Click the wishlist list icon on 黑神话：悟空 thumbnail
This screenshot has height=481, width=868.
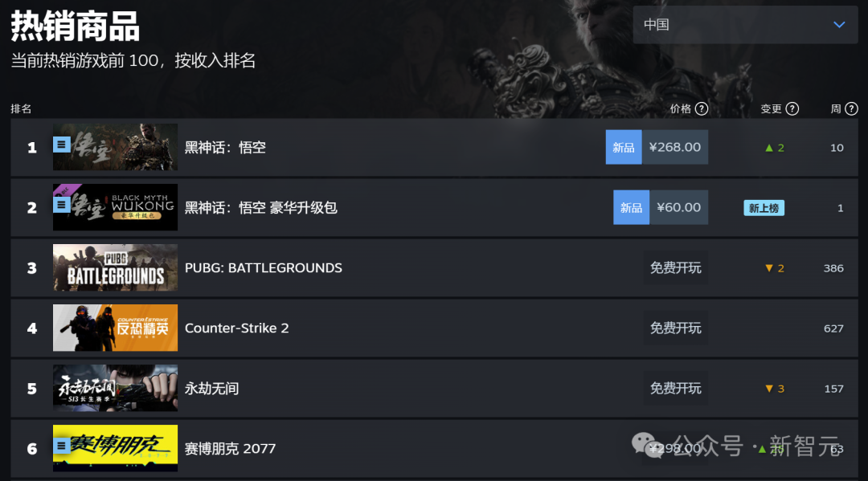pos(61,145)
